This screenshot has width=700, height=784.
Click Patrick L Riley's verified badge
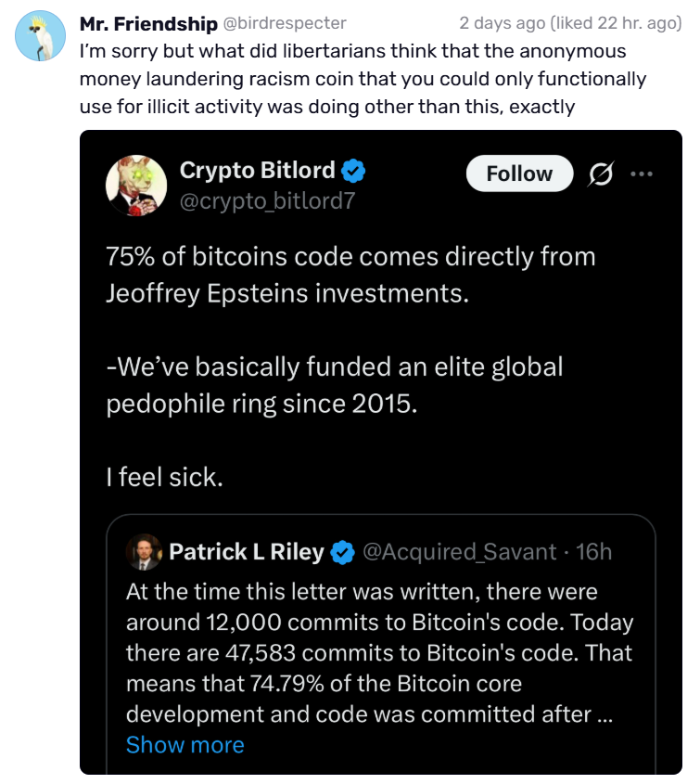point(343,552)
